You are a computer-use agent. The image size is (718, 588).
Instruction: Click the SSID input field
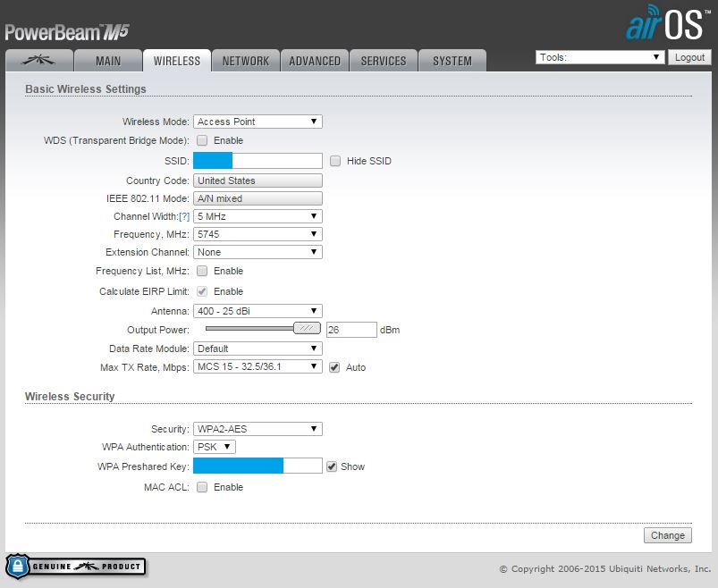click(258, 161)
